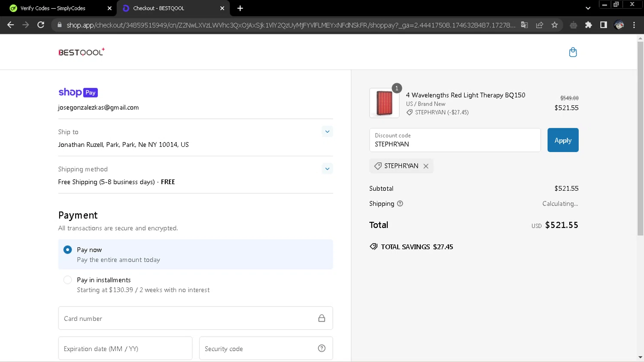The image size is (644, 362).
Task: Click the Free Shipping (5-8 business days) text
Action: pos(106,182)
